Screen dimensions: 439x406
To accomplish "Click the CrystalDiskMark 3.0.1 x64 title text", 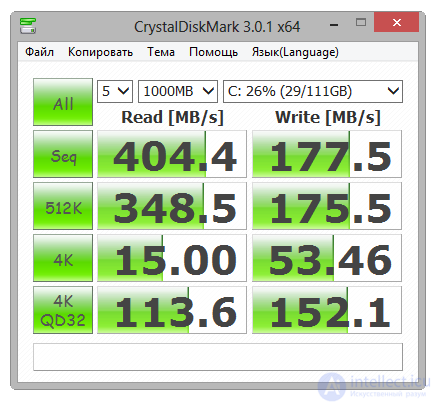I will coord(217,27).
